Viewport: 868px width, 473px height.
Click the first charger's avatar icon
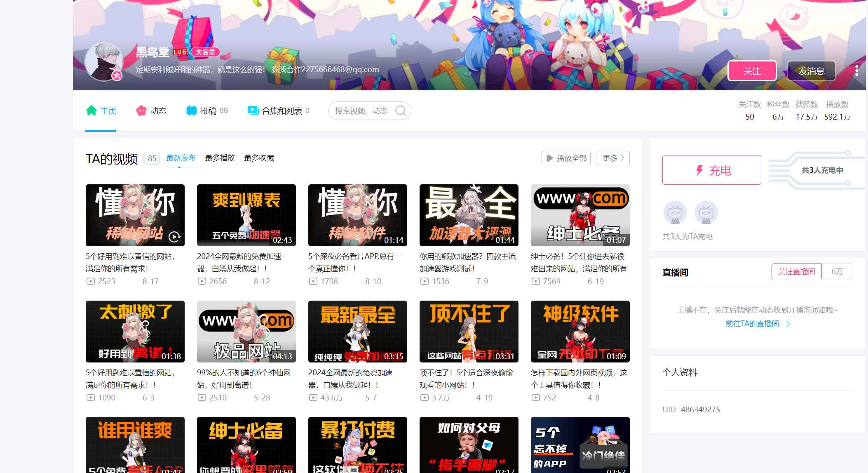click(675, 213)
